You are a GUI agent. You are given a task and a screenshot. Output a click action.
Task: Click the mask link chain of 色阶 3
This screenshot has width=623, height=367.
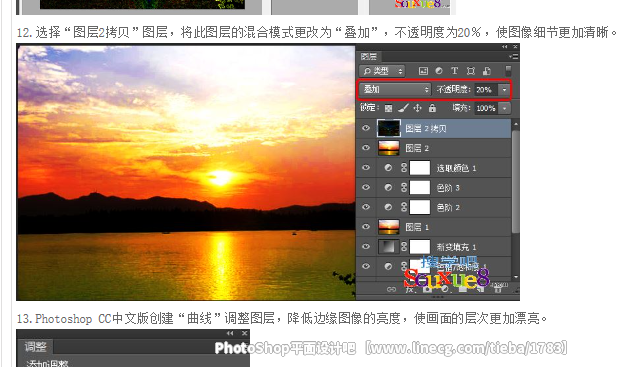(404, 187)
